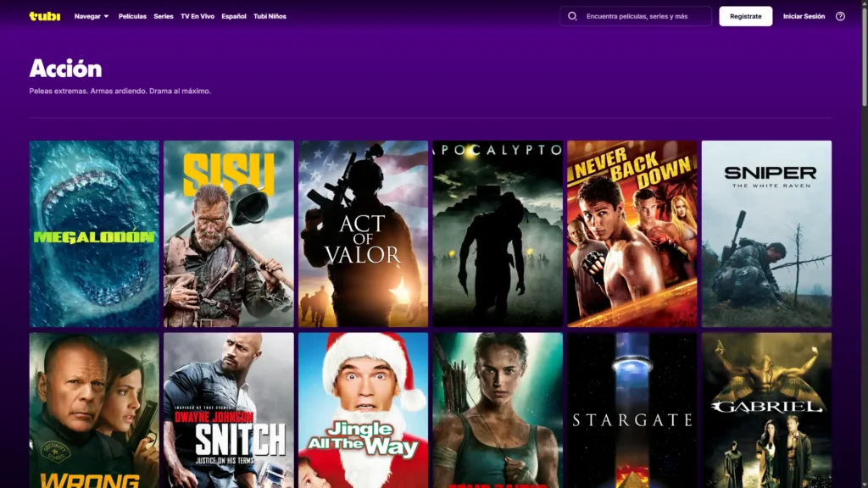Select Sniper The White Raven poster
The height and width of the screenshot is (488, 868).
pyautogui.click(x=766, y=233)
